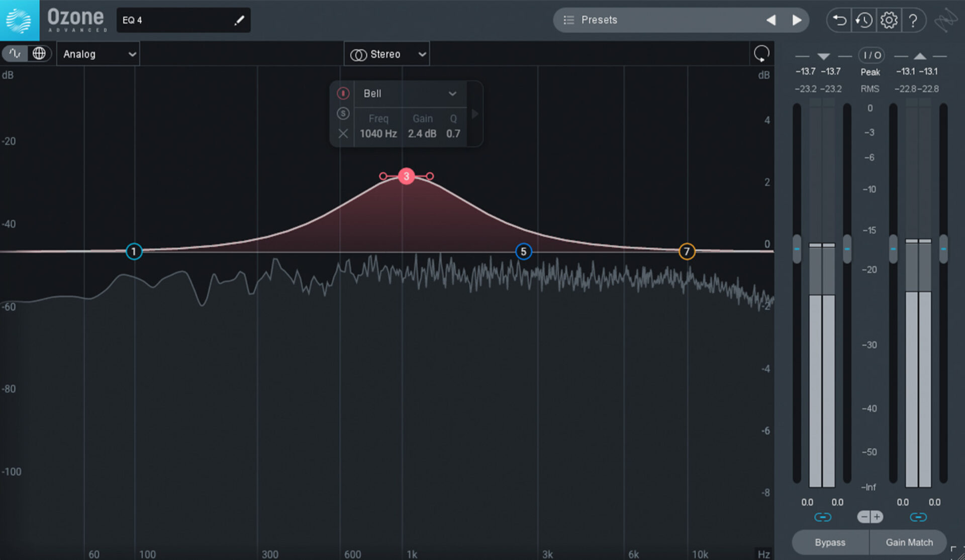This screenshot has width=965, height=560.
Task: Adjust the input gain fader slider
Action: point(797,249)
